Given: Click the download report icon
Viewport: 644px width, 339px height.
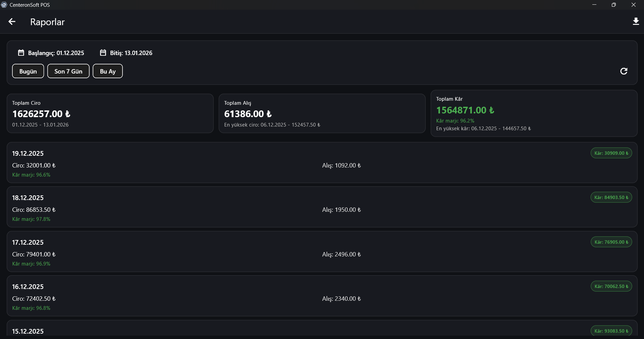Looking at the screenshot, I should click(x=636, y=22).
